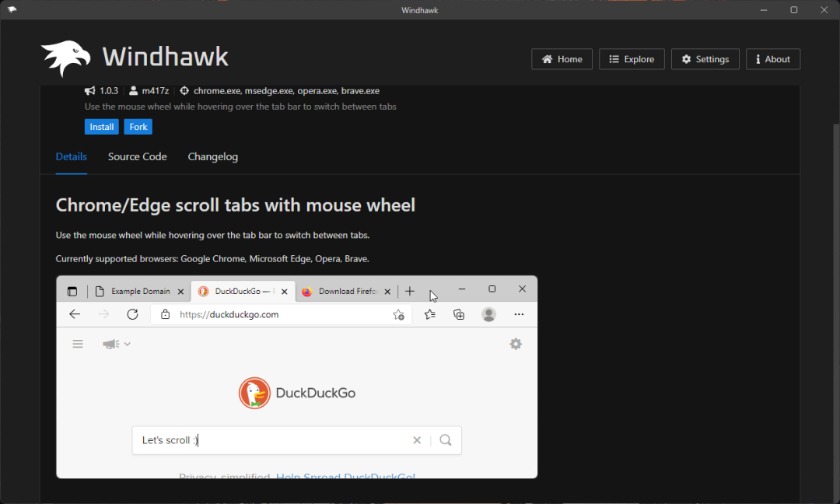This screenshot has height=504, width=840.
Task: Click the target processes crosshair icon
Action: click(184, 90)
